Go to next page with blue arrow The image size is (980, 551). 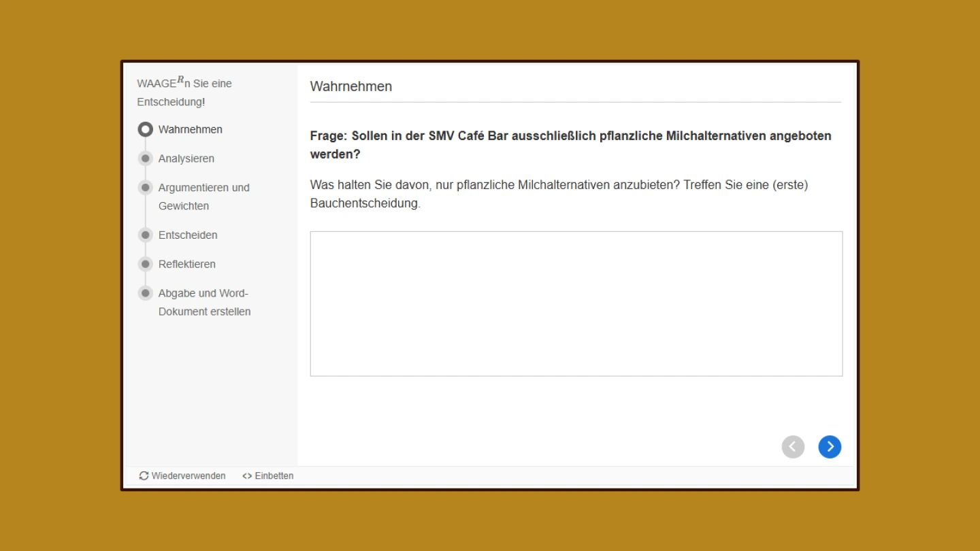pyautogui.click(x=830, y=447)
